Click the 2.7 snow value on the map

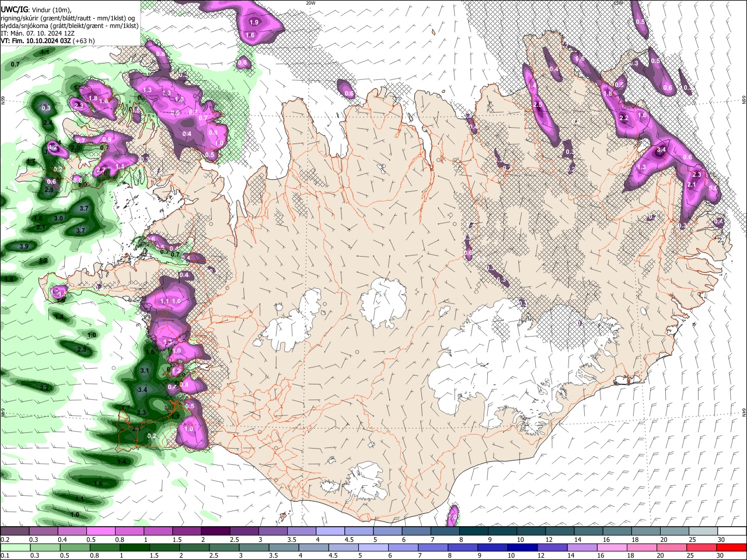[x=102, y=170]
